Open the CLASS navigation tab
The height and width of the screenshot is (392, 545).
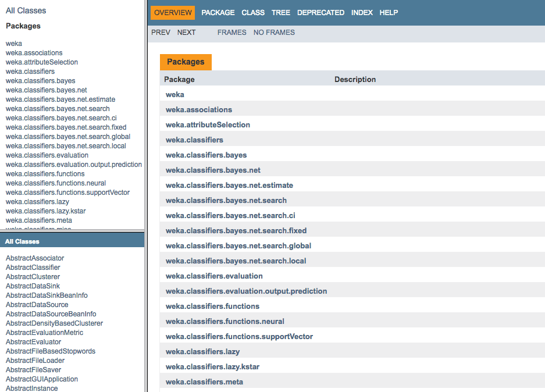[x=253, y=13]
